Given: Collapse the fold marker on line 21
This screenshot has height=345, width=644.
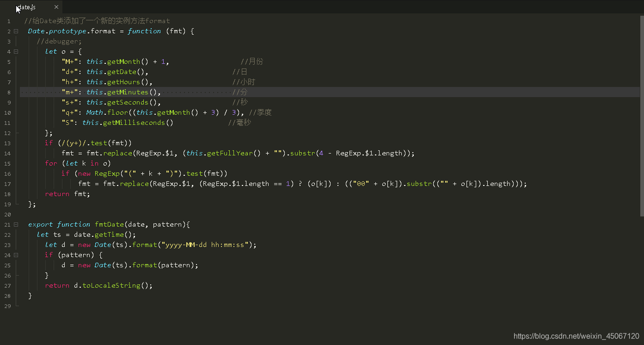Looking at the screenshot, I should tap(16, 225).
